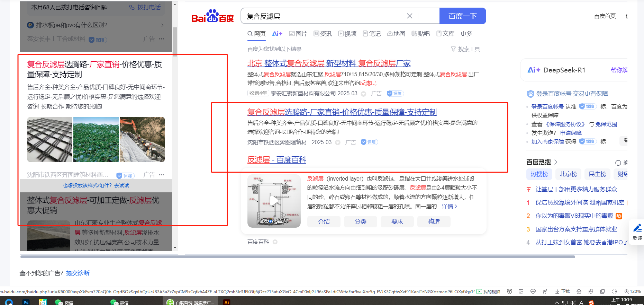The width and height of the screenshot is (644, 305).
Task: Switch to the 视频 tab
Action: (347, 34)
